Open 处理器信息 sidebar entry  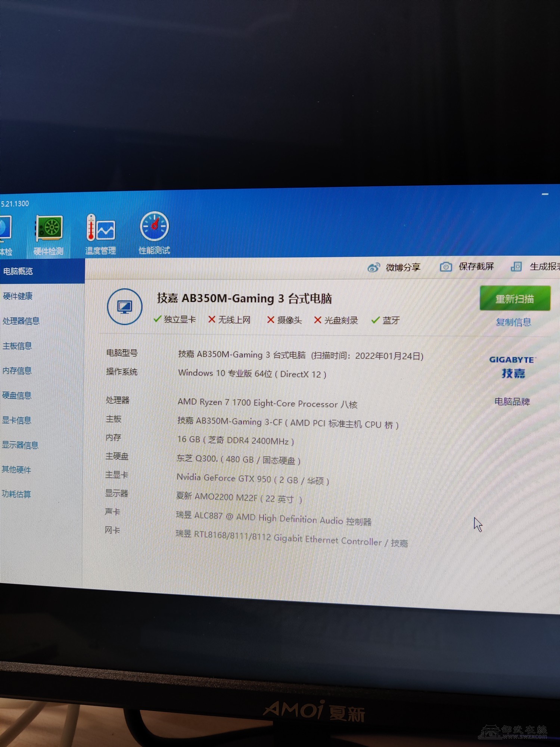pyautogui.click(x=21, y=321)
